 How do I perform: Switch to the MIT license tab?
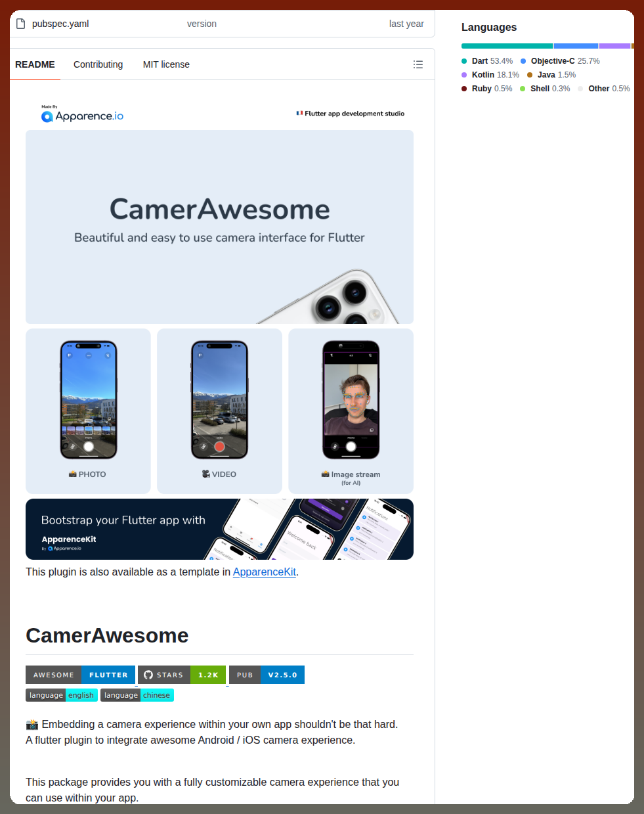click(x=166, y=64)
